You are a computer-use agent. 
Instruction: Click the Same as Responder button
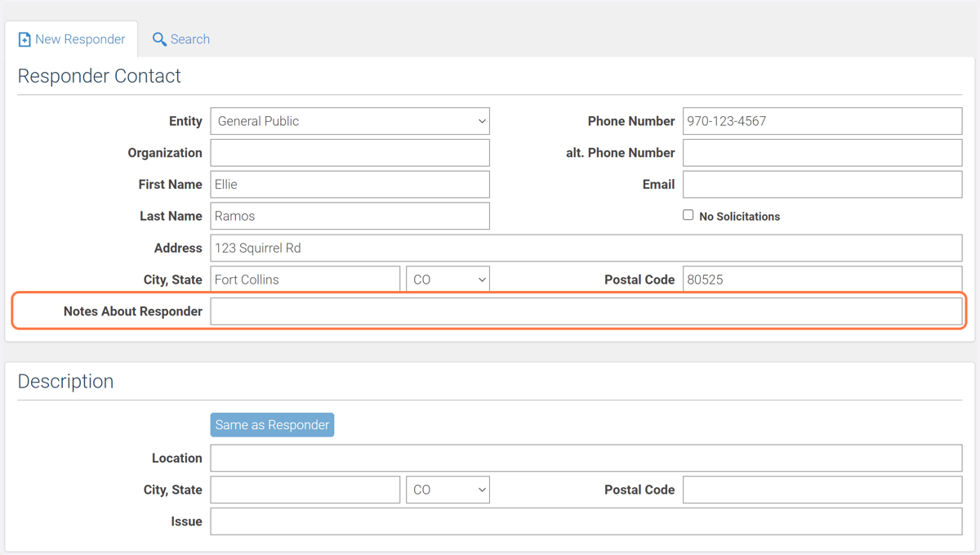pyautogui.click(x=272, y=425)
